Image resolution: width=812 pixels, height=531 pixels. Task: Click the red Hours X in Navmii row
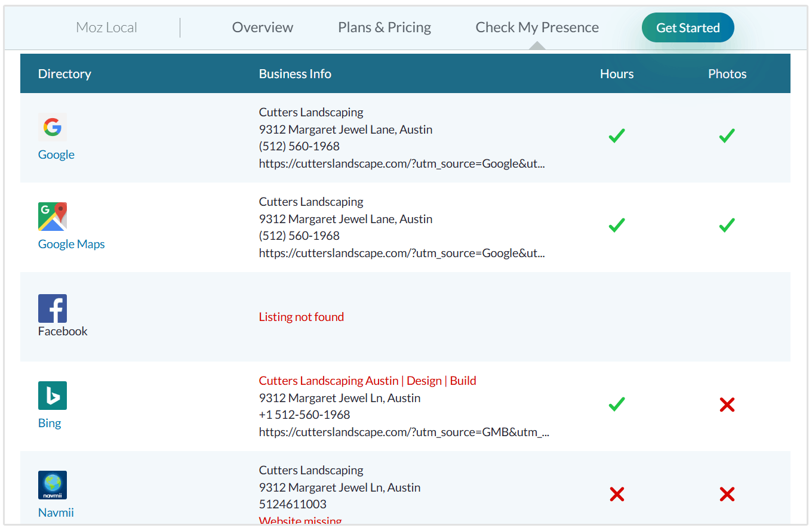tap(617, 495)
